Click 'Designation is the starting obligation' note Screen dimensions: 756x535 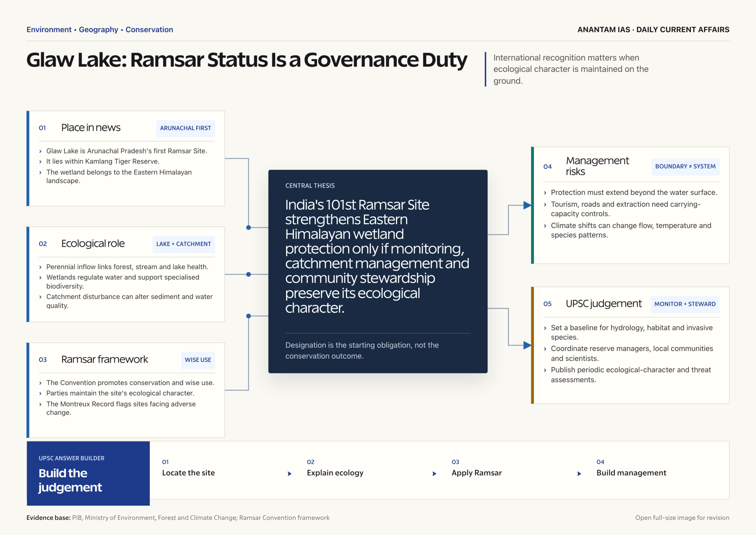click(x=362, y=350)
